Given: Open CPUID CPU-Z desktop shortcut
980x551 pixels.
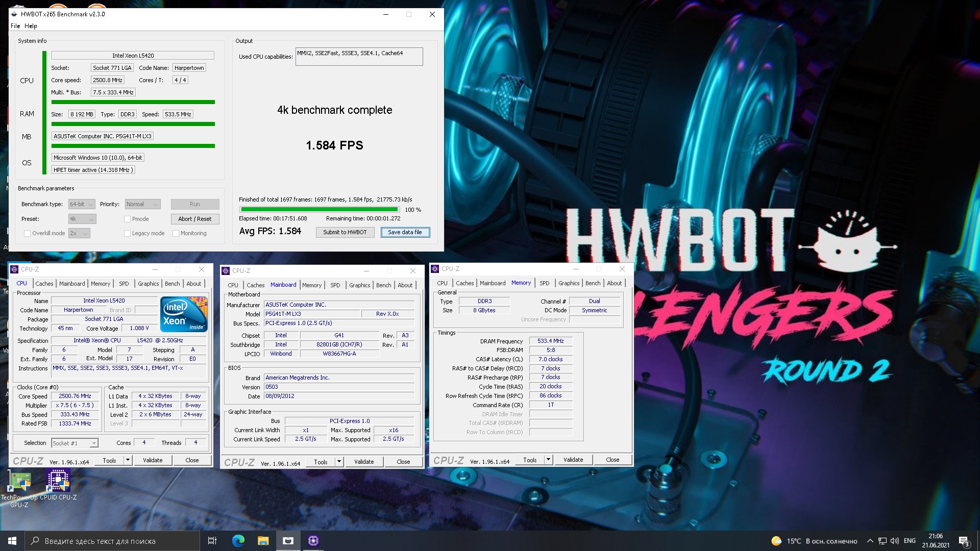Looking at the screenshot, I should [x=58, y=485].
